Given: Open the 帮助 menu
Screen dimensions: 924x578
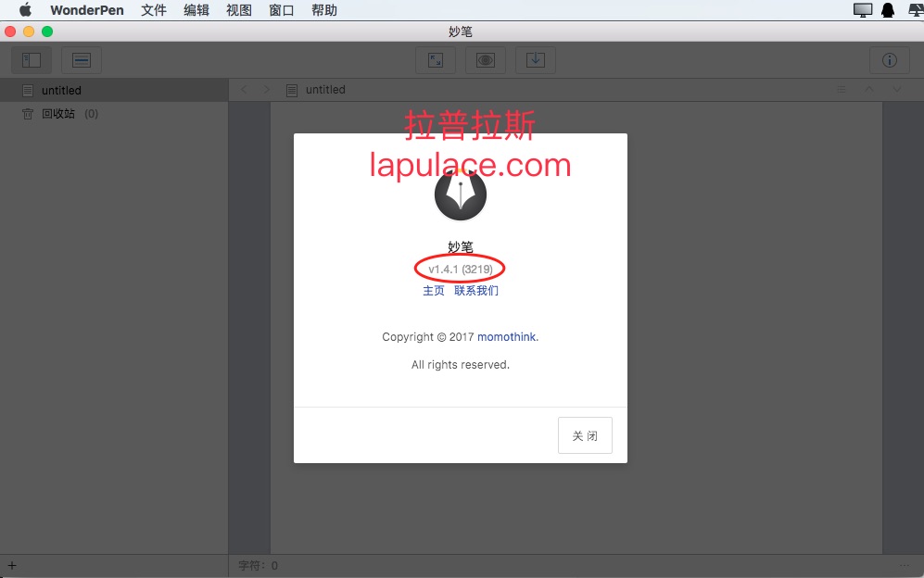Looking at the screenshot, I should [x=324, y=10].
